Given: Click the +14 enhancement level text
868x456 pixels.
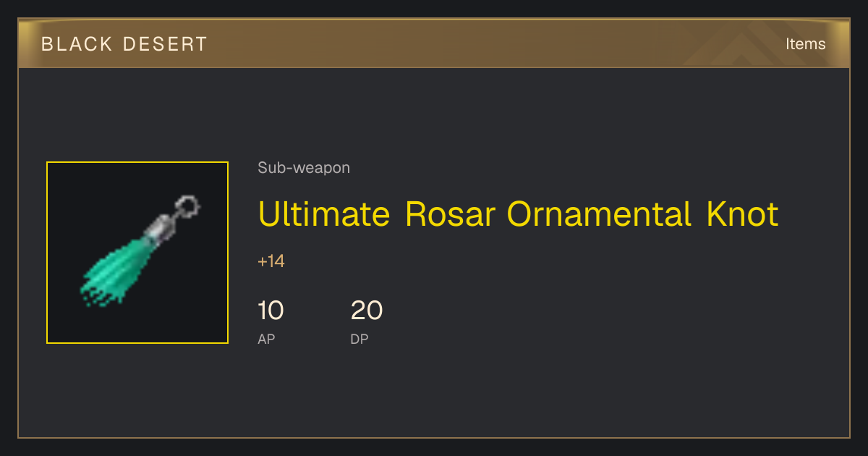Looking at the screenshot, I should tap(271, 261).
